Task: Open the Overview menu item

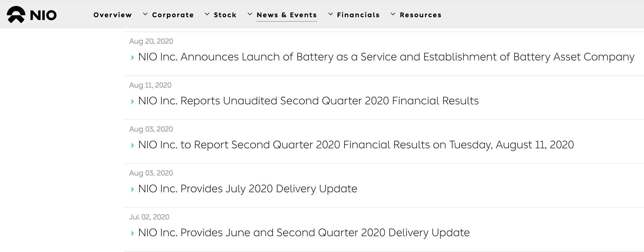Action: point(112,15)
